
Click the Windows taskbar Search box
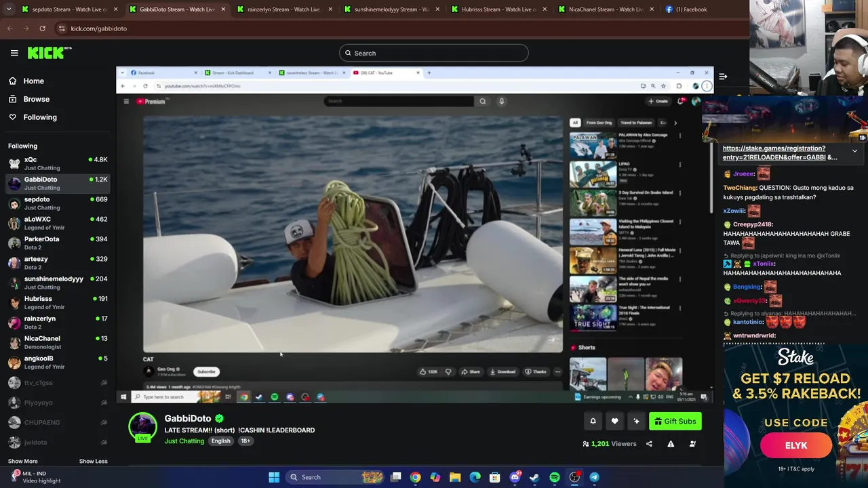[335, 477]
